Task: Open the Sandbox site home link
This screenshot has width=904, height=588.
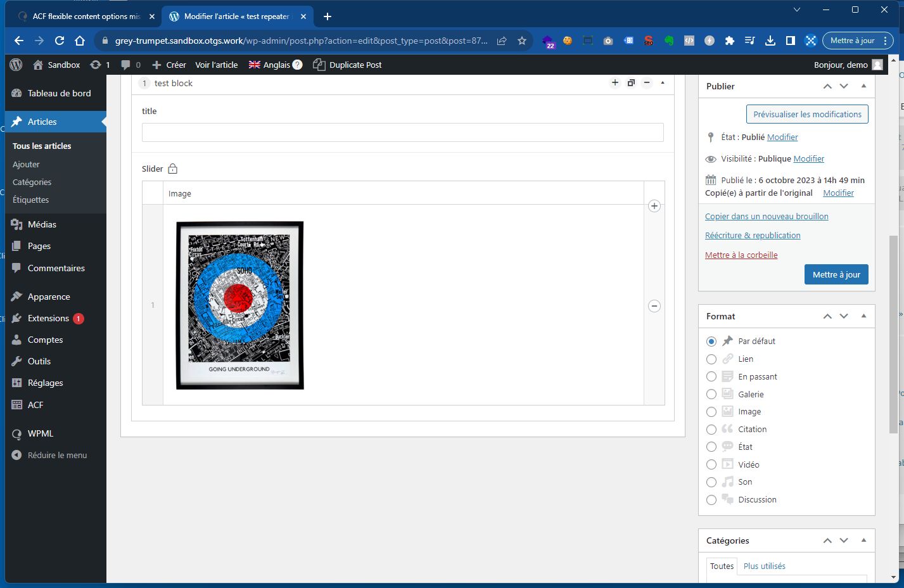Action: pos(56,65)
